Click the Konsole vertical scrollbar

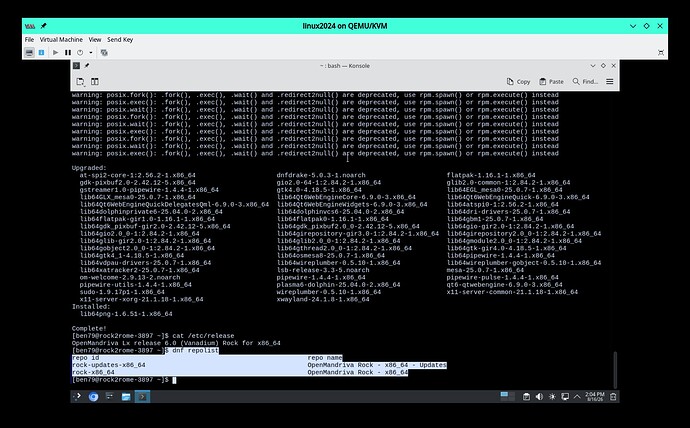tap(615, 369)
